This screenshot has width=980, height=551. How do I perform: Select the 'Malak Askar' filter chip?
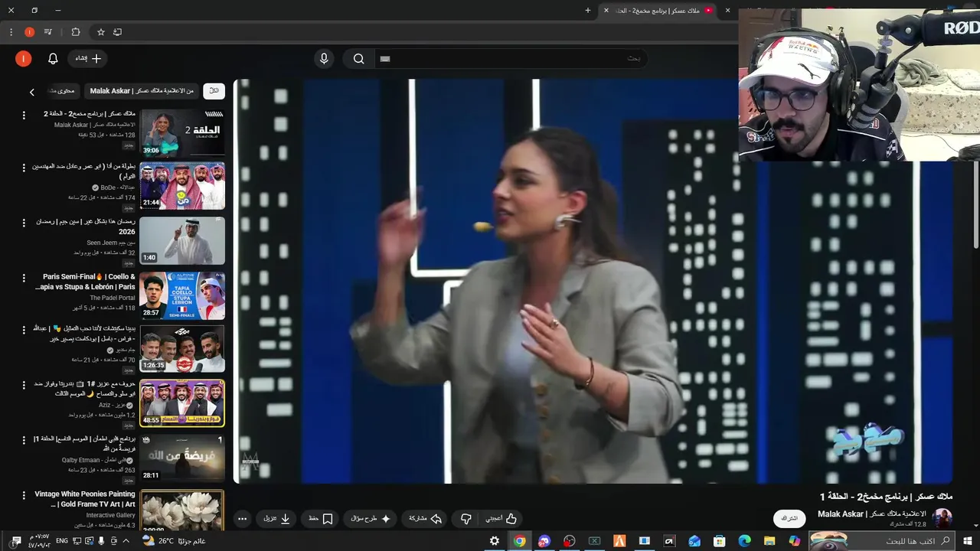tap(141, 91)
